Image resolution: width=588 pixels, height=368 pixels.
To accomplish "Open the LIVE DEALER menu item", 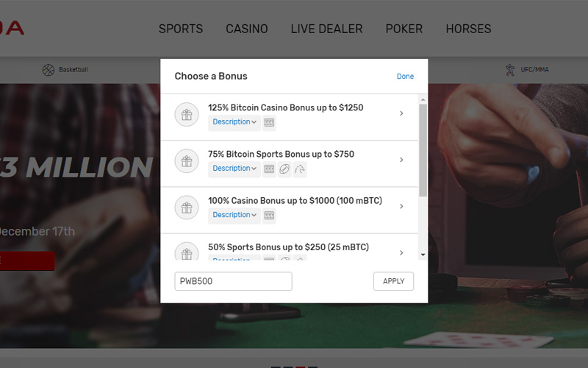I will (x=326, y=29).
